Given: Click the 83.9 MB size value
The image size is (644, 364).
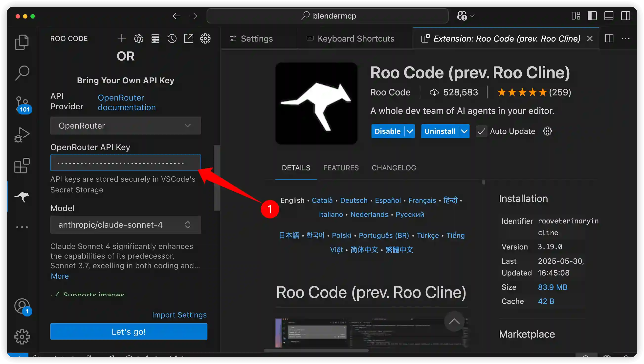Looking at the screenshot, I should 553,287.
